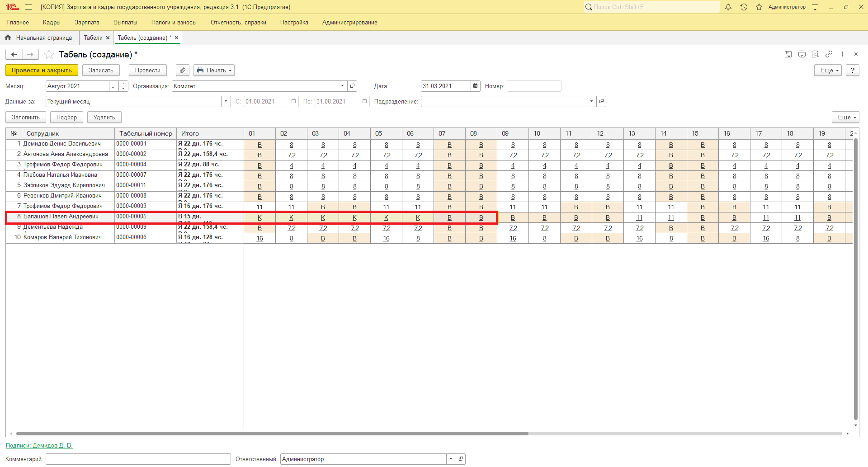Open the Отчетность, справки menu
Image resolution: width=868 pixels, height=467 pixels.
pos(238,23)
